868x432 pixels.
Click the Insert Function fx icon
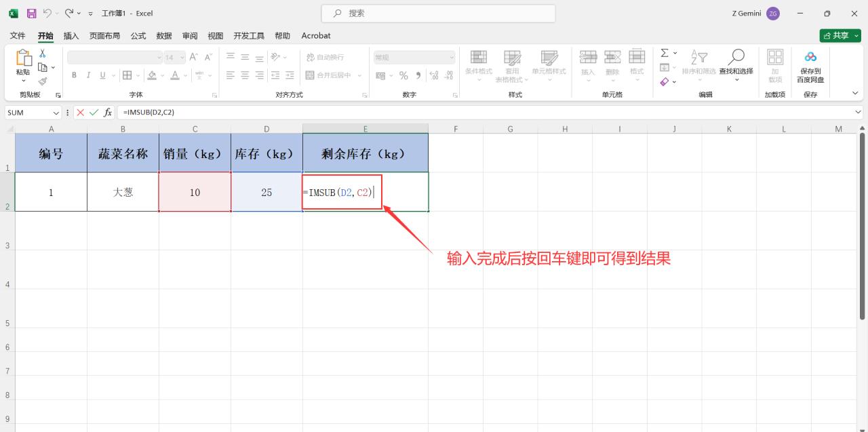(108, 113)
